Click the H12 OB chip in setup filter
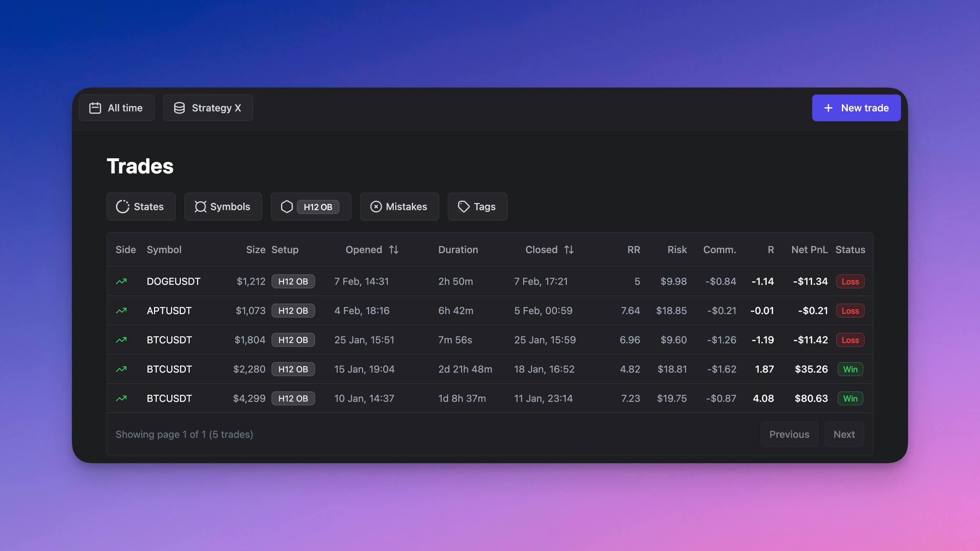The image size is (980, 551). pos(318,207)
